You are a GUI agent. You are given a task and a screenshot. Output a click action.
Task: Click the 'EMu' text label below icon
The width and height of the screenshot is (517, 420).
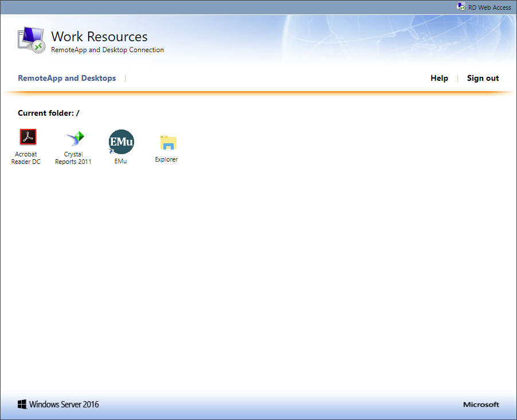[x=120, y=162]
